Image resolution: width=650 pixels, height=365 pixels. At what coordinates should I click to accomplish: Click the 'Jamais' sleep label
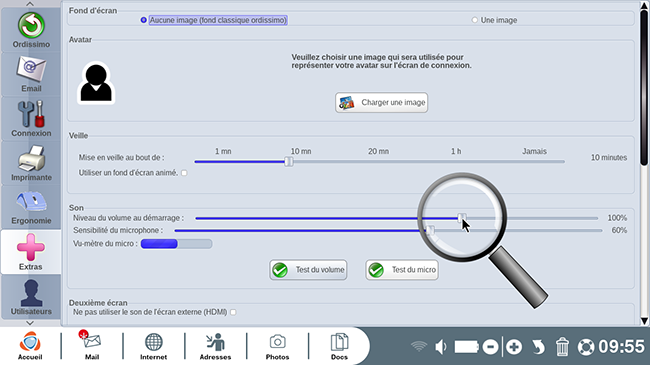click(534, 151)
